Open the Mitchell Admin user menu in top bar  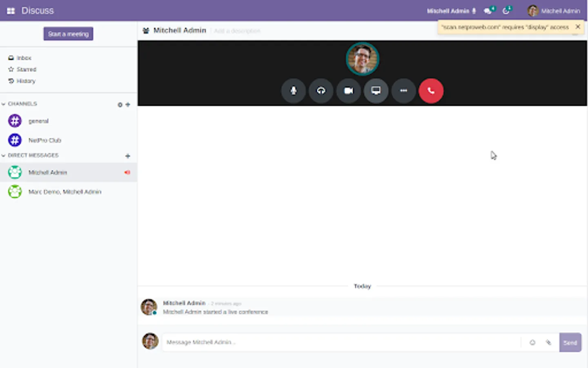[x=554, y=11]
